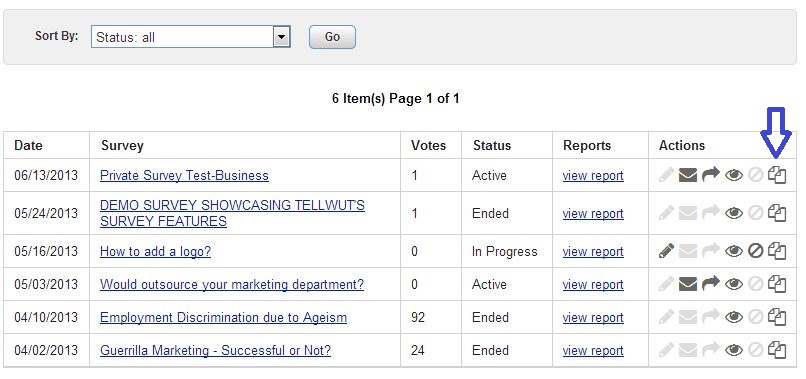Copy the outsource marketing department survey
Screen dimensions: 806x379
click(777, 284)
